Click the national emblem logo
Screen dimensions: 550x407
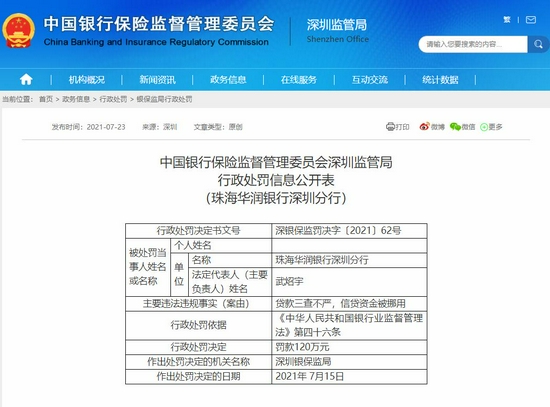pyautogui.click(x=19, y=31)
